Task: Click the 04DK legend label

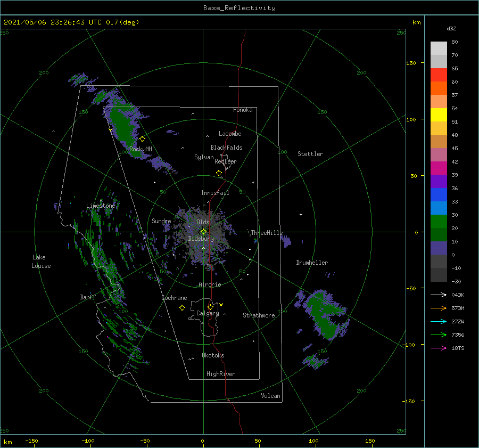Action: coord(458,295)
